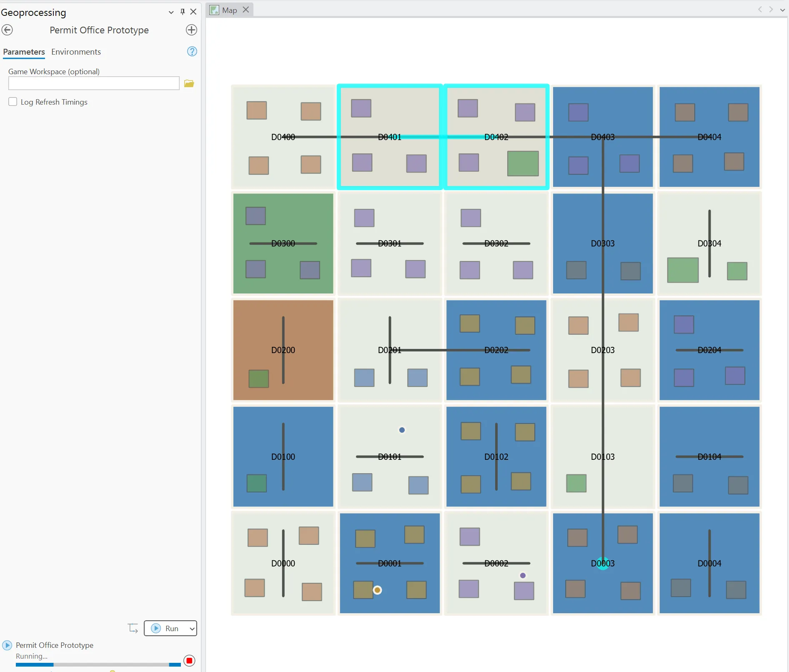Browse for Game Workspace folder
Image resolution: width=789 pixels, height=672 pixels.
(189, 83)
